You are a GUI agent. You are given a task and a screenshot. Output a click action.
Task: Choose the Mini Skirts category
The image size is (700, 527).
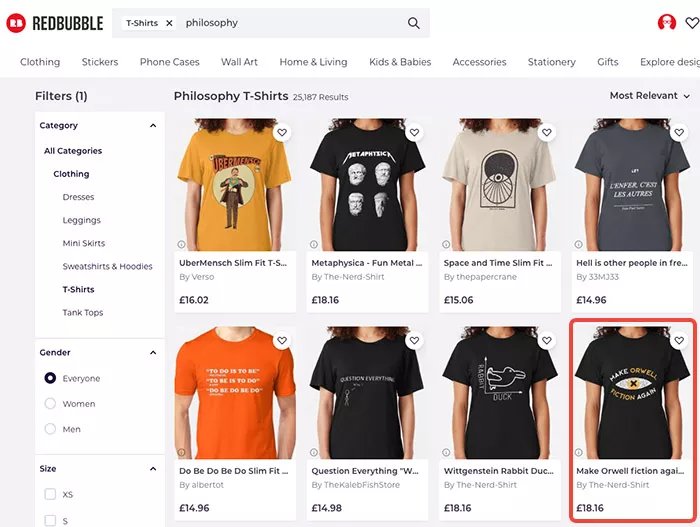coord(84,243)
